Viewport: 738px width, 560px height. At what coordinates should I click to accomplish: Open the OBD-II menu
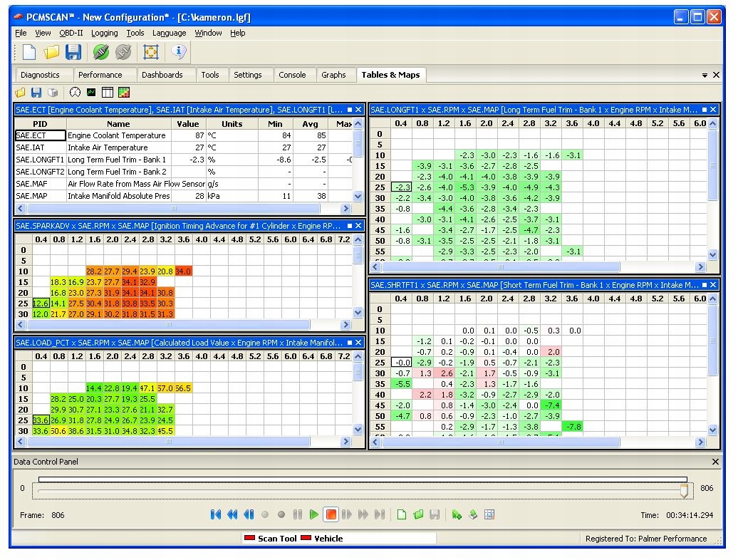71,33
